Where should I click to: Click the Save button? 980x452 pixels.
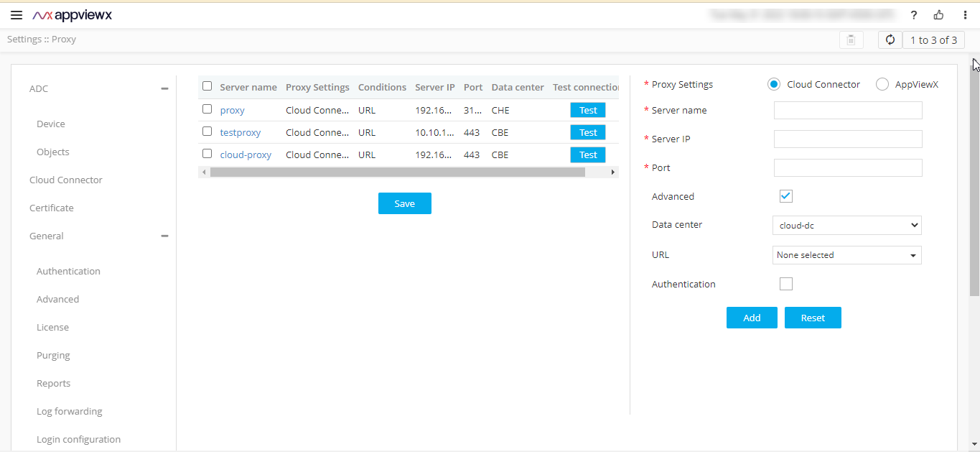click(405, 203)
